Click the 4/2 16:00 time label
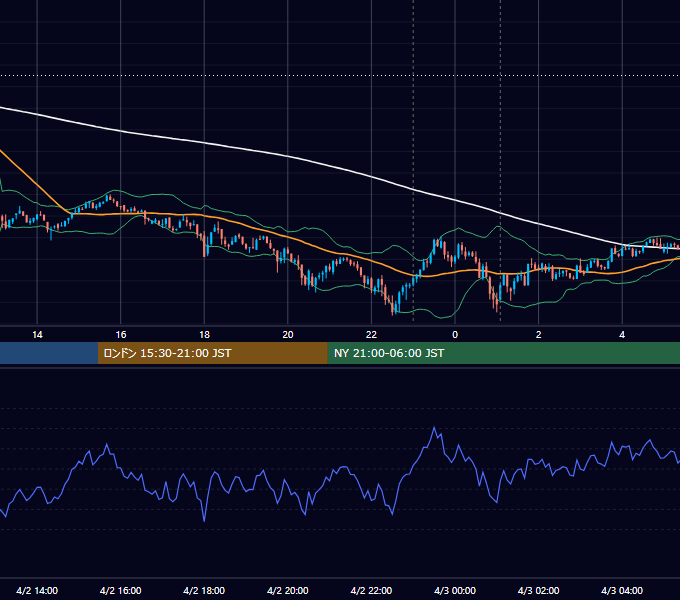Viewport: 680px width, 600px height. coord(121,590)
